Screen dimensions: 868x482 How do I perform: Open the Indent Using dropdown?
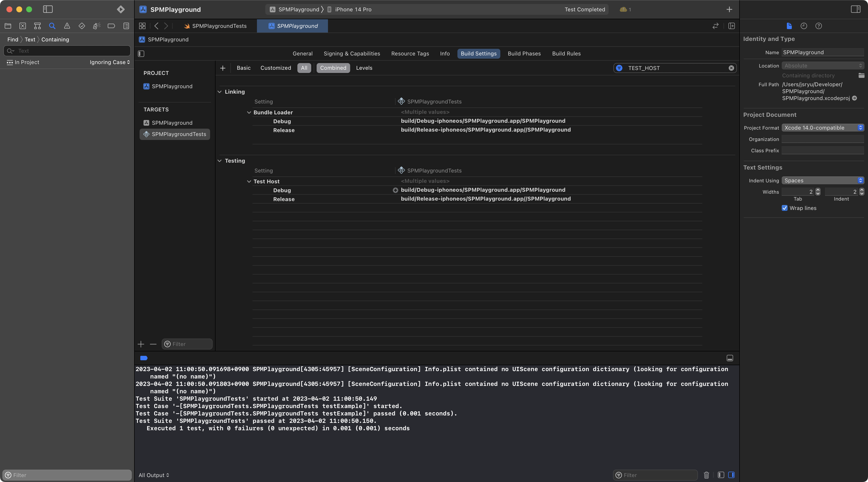tap(823, 181)
